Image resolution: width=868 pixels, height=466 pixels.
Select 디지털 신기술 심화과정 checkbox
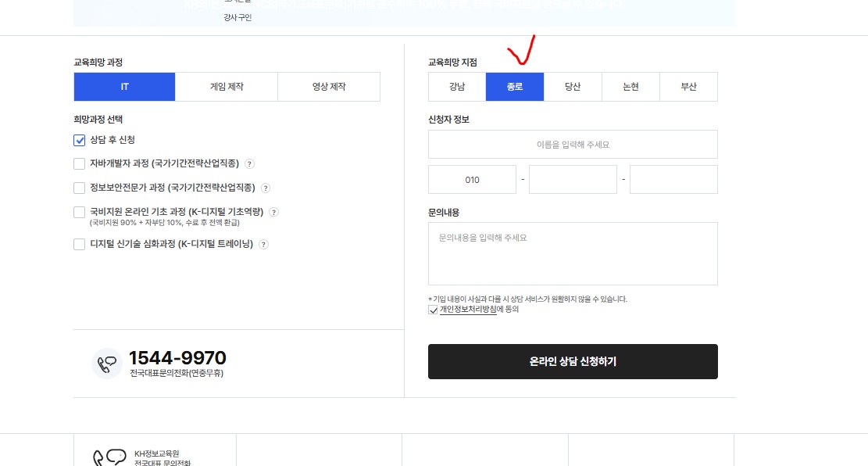(79, 244)
